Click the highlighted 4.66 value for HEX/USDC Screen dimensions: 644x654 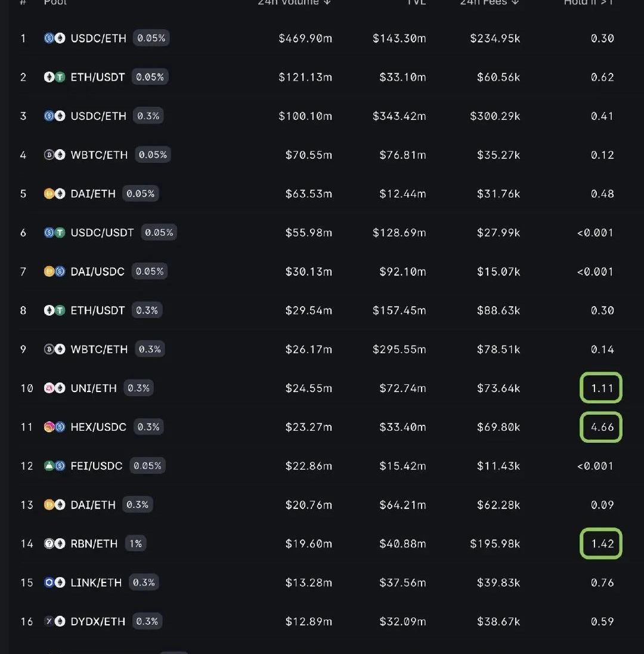(601, 427)
